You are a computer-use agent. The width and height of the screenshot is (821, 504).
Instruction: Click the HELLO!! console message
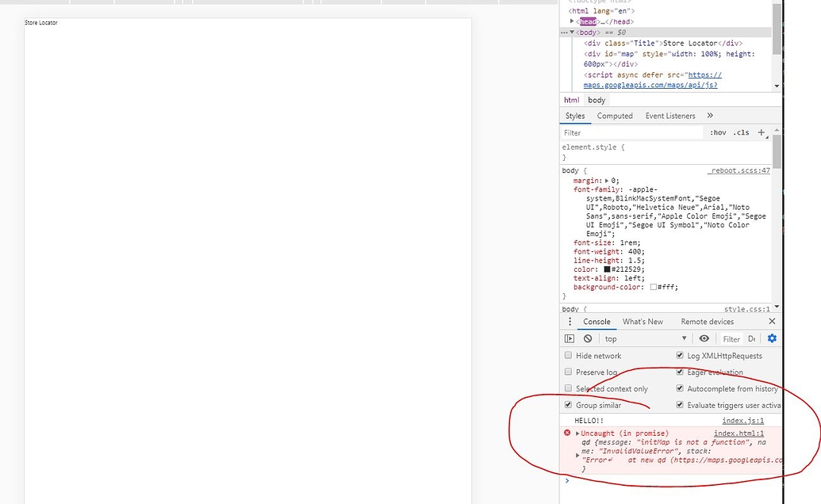(589, 420)
